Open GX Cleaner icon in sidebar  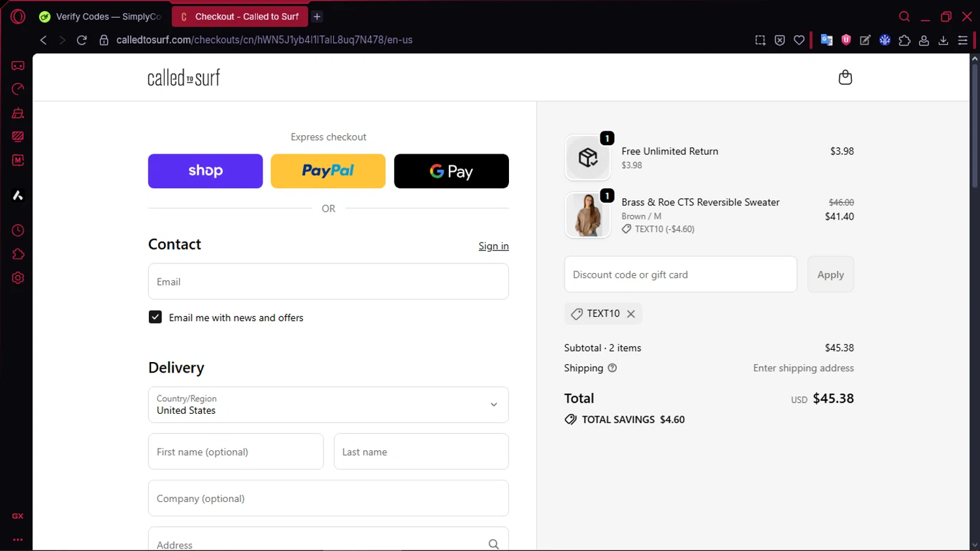[x=18, y=113]
